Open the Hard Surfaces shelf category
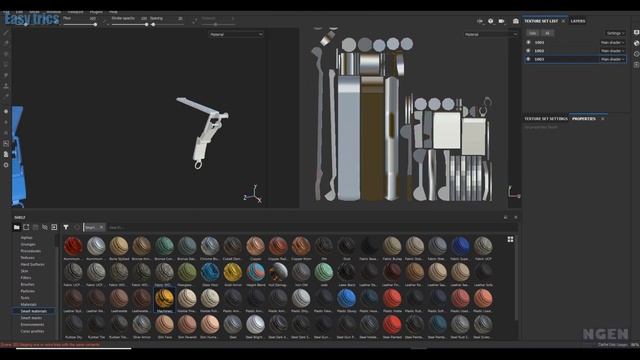 point(32,264)
